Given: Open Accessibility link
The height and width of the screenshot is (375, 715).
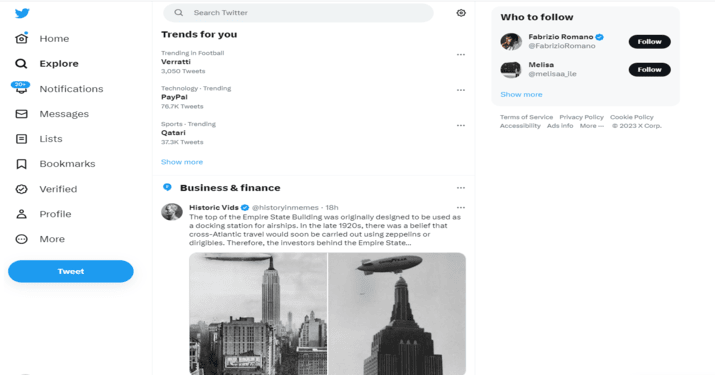Looking at the screenshot, I should point(520,126).
